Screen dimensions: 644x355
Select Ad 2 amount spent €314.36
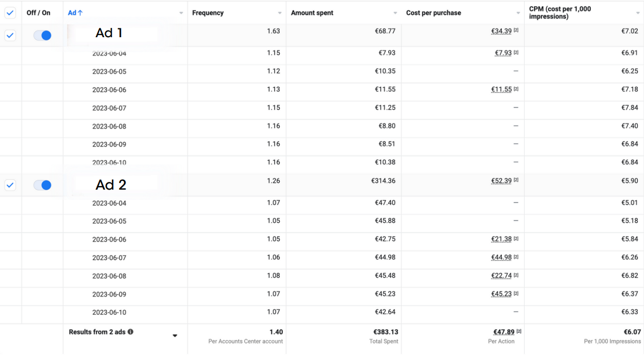click(383, 181)
